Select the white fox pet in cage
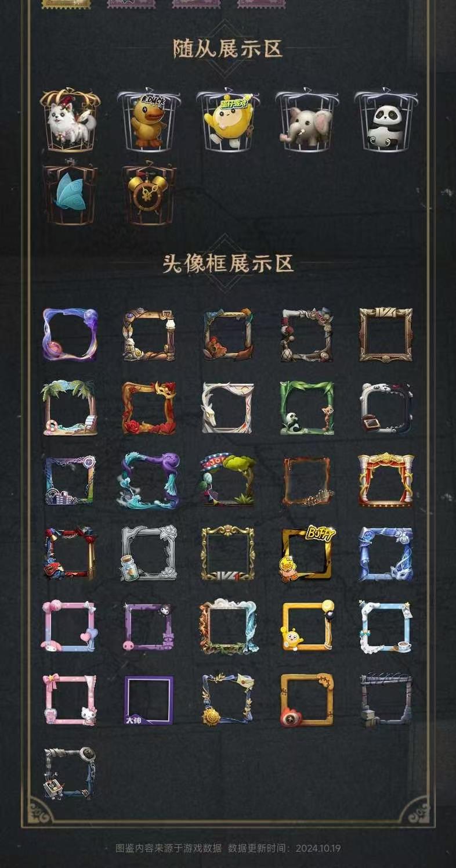 70,120
